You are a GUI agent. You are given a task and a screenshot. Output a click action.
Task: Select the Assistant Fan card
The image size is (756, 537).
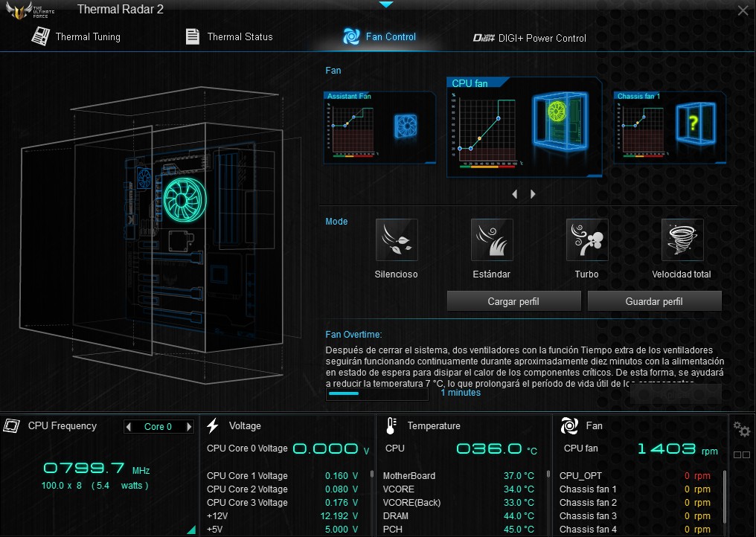pyautogui.click(x=380, y=128)
